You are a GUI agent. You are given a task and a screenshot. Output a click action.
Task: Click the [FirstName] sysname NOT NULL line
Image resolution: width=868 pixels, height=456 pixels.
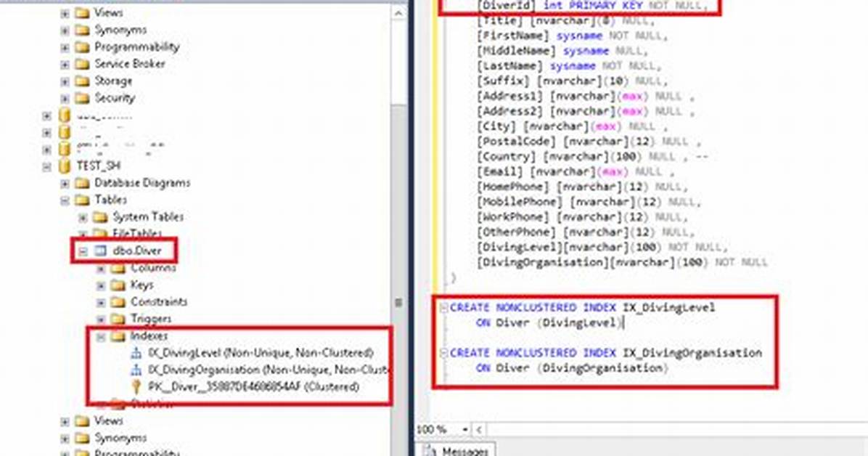[x=573, y=36]
